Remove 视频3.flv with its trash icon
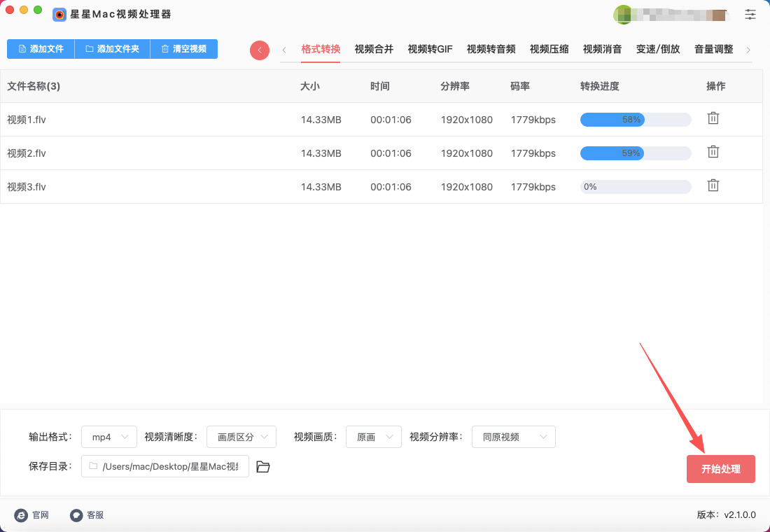Screen dimensions: 770x532 coord(713,185)
